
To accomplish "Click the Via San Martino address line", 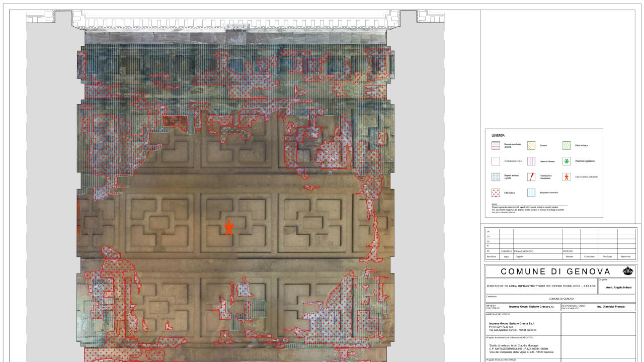I will (x=513, y=330).
